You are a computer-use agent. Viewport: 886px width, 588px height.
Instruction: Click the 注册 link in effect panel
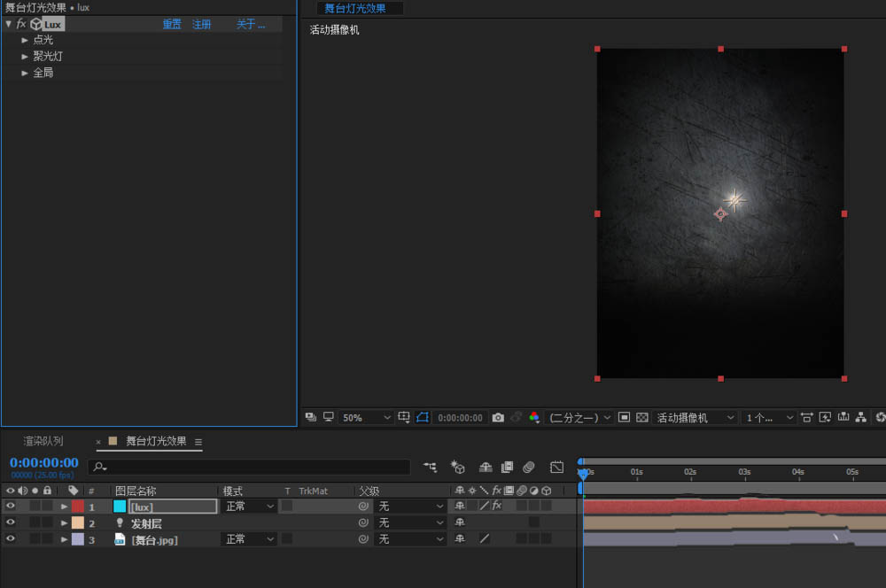coord(202,24)
